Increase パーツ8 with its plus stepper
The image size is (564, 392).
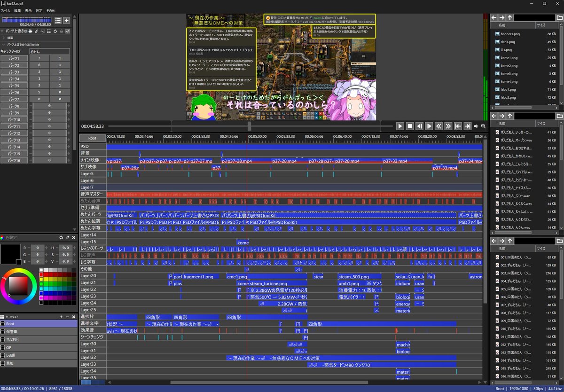pyautogui.click(x=68, y=106)
